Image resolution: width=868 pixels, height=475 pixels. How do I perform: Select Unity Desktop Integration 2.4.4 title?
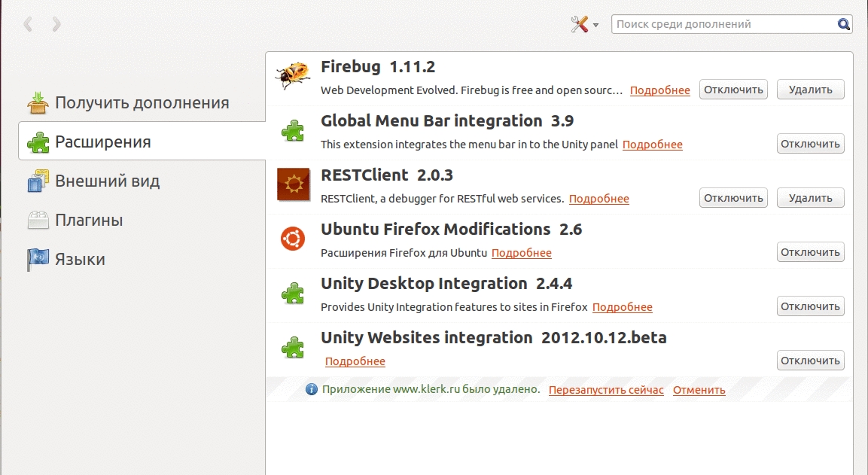tap(446, 284)
